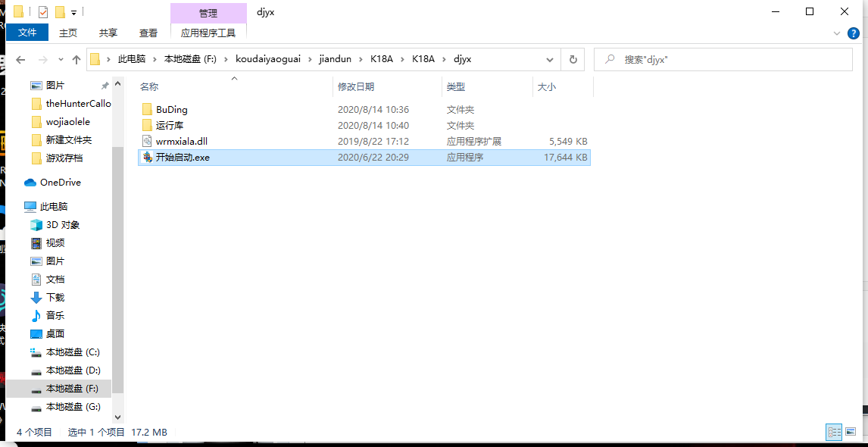This screenshot has width=868, height=447.
Task: Click the 17,644 KB size cell
Action: (x=566, y=158)
